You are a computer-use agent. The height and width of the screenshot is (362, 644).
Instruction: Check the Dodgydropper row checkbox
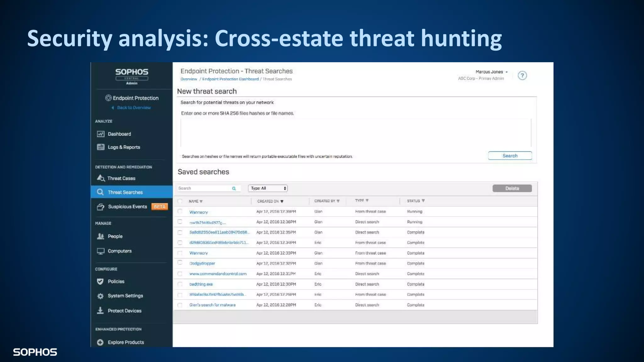(x=180, y=263)
